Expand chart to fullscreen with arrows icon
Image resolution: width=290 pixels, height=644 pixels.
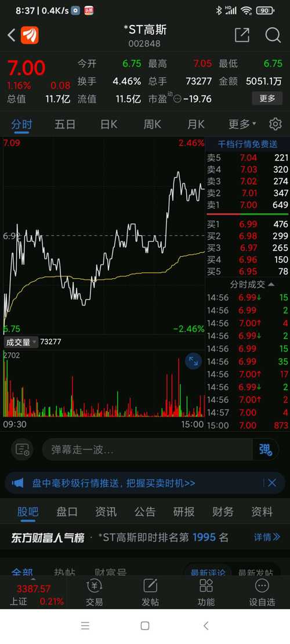pyautogui.click(x=193, y=362)
